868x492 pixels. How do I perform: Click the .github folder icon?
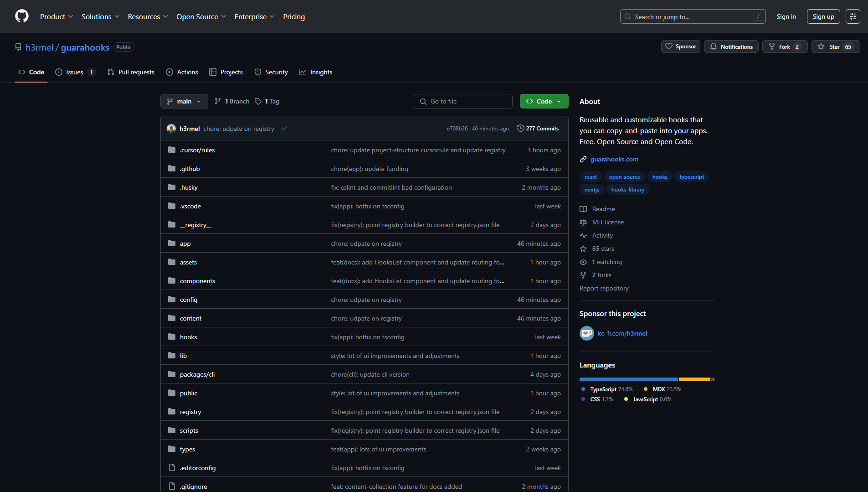pos(172,169)
